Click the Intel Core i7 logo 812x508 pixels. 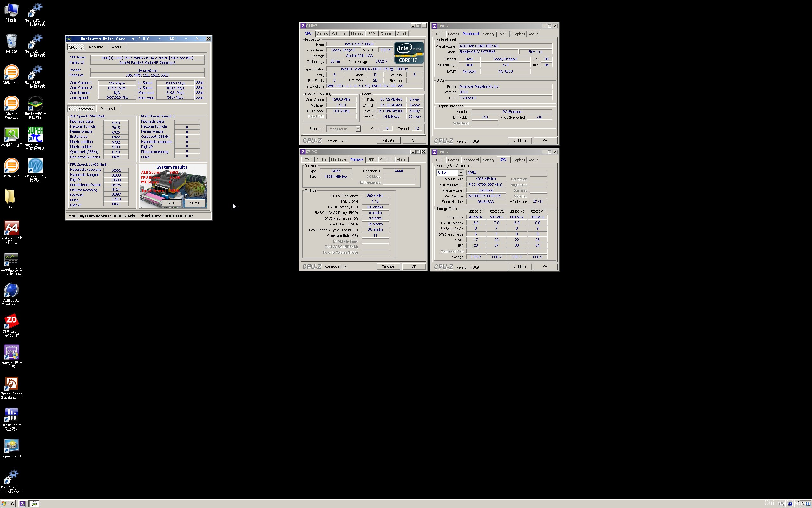[x=409, y=53]
